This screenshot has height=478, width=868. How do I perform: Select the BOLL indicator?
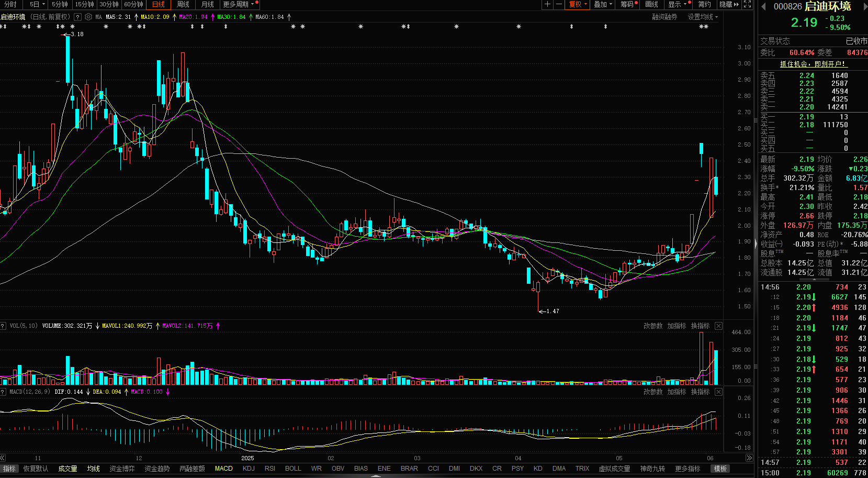tap(293, 469)
